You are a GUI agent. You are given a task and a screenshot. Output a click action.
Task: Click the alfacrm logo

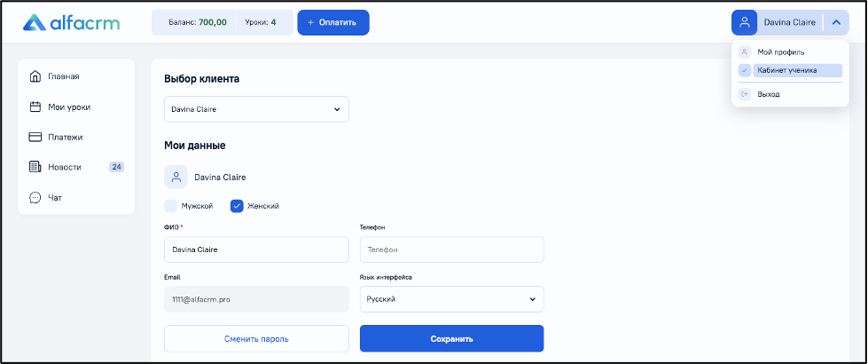[x=71, y=23]
